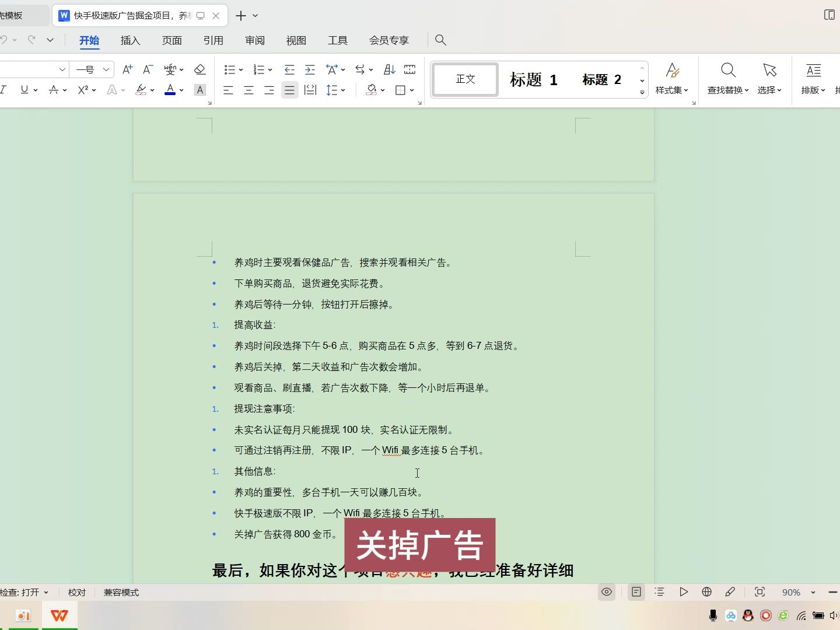Apply the 标题 2 style
The image size is (840, 630).
click(x=601, y=79)
